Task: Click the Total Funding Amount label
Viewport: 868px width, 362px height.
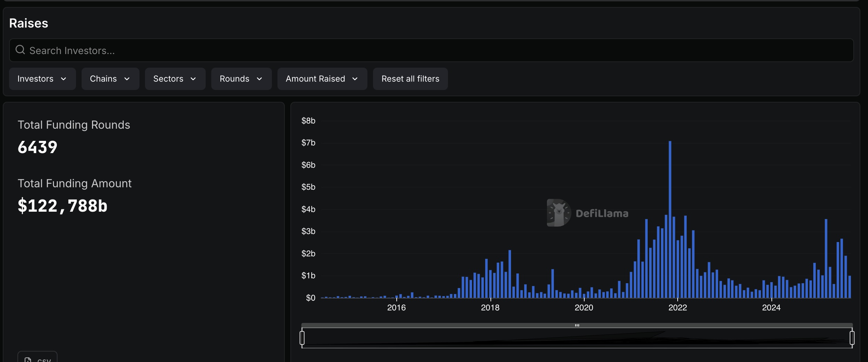Action: coord(75,183)
